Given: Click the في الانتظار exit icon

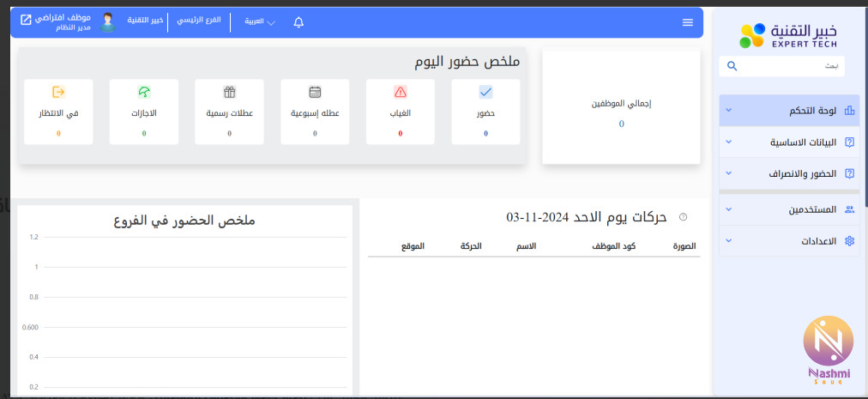Looking at the screenshot, I should (x=58, y=92).
